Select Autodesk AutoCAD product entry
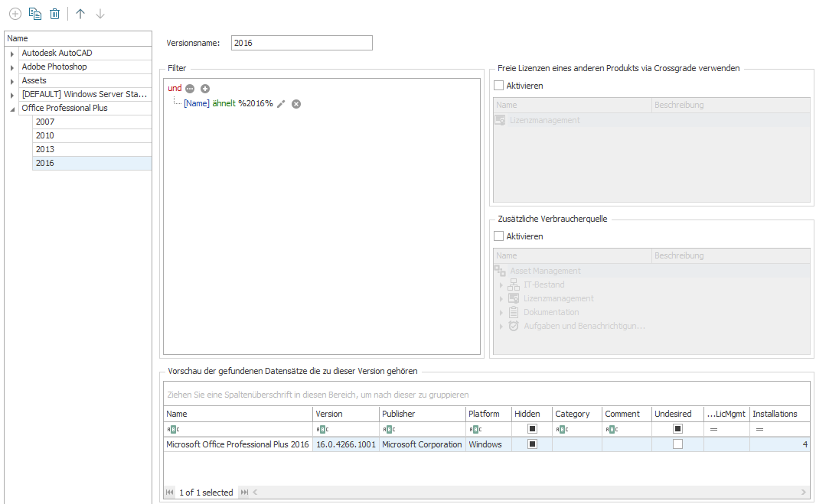The height and width of the screenshot is (504, 816). (85, 53)
